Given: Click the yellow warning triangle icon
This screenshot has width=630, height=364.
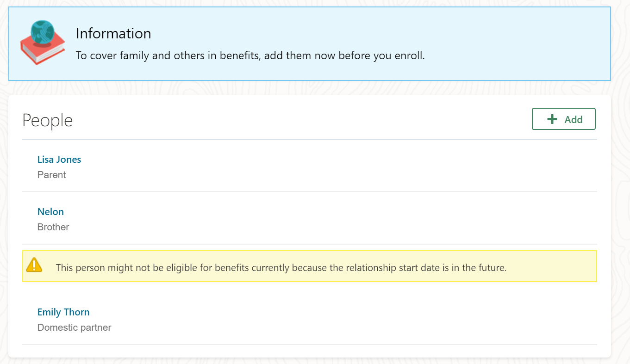Looking at the screenshot, I should click(x=34, y=265).
